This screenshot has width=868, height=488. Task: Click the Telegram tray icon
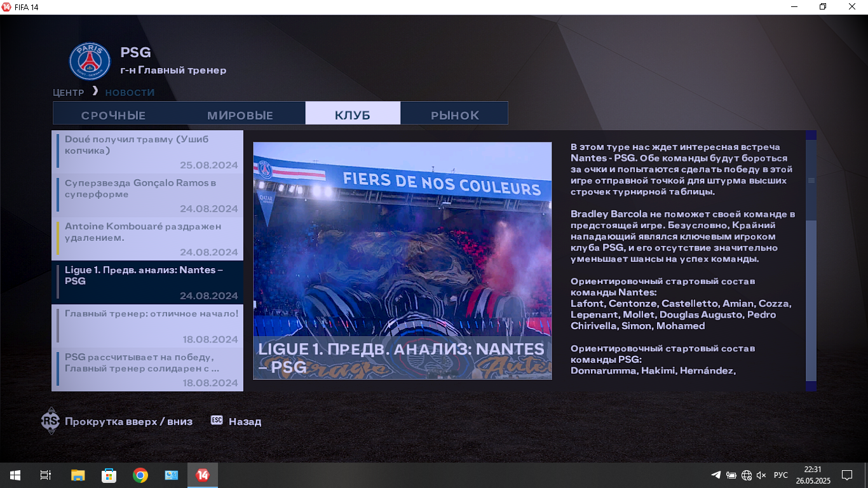715,475
